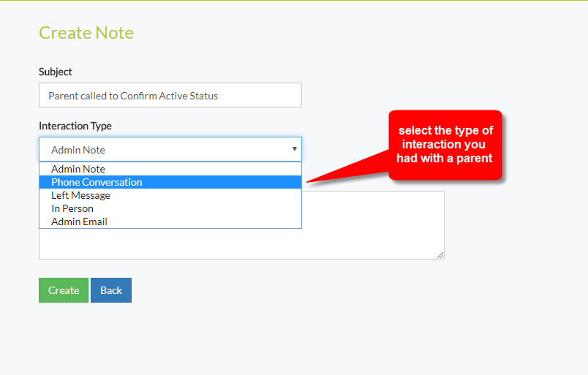Click the Subject text input field
The height and width of the screenshot is (375, 588).
(x=170, y=95)
